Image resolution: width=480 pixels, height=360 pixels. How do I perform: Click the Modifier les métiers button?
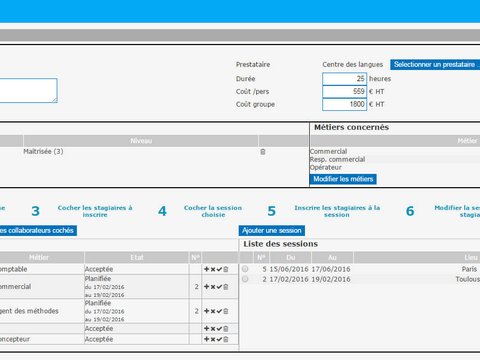click(343, 179)
